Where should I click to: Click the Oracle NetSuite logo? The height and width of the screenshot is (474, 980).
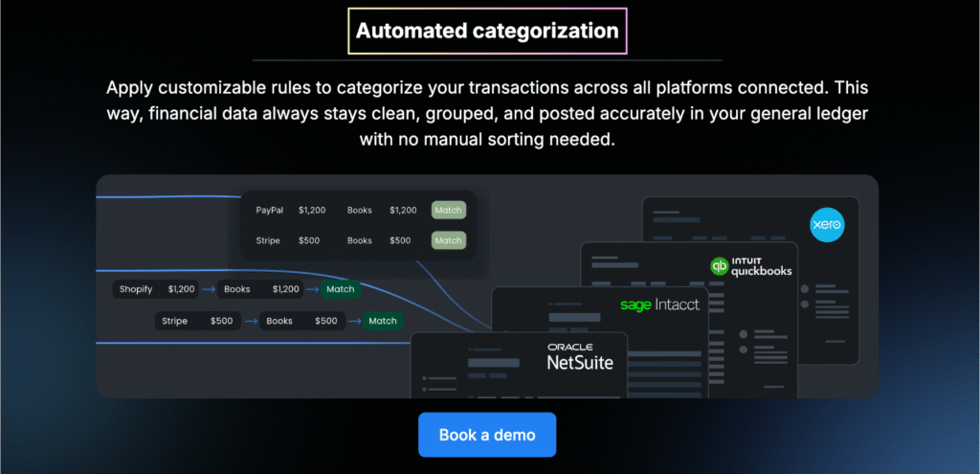click(x=580, y=356)
